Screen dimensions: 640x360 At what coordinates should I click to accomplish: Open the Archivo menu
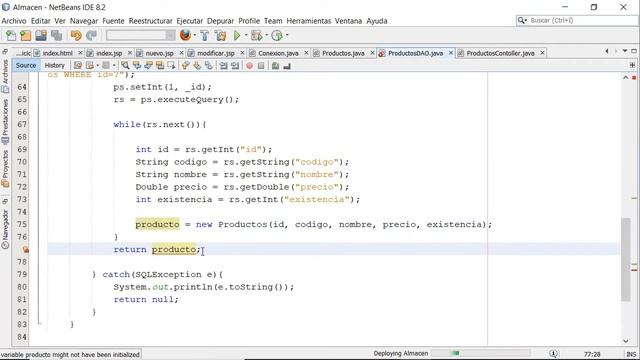pyautogui.click(x=14, y=21)
